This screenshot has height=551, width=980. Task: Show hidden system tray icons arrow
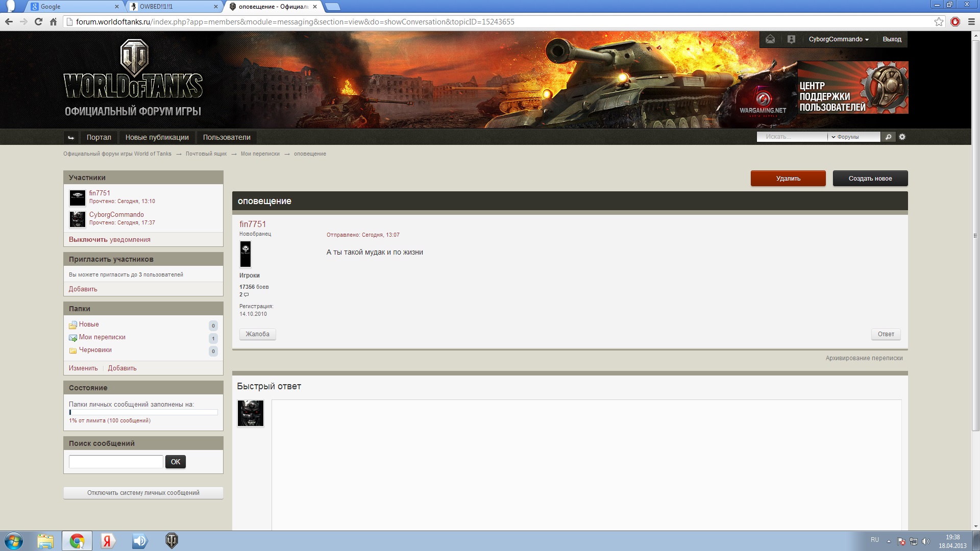click(x=889, y=541)
